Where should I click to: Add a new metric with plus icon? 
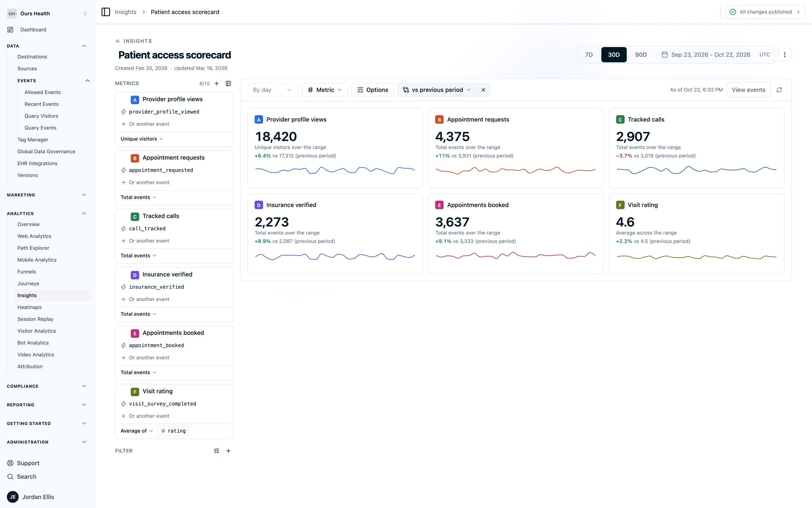217,84
